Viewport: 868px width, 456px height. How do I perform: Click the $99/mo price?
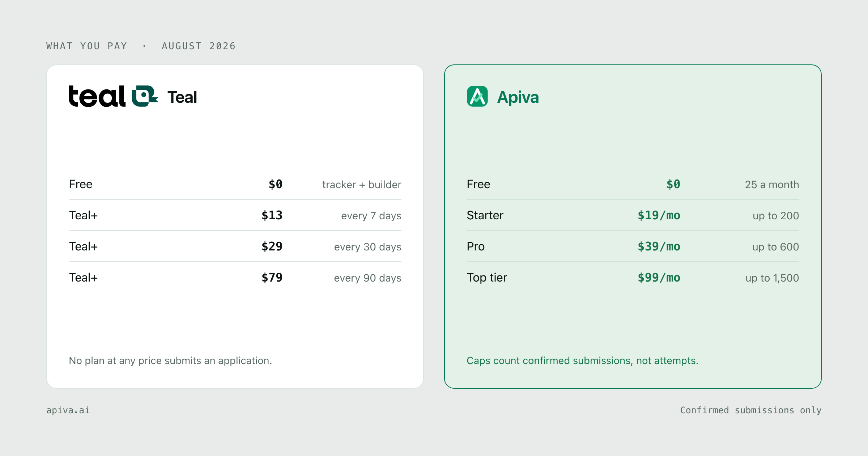[659, 278]
